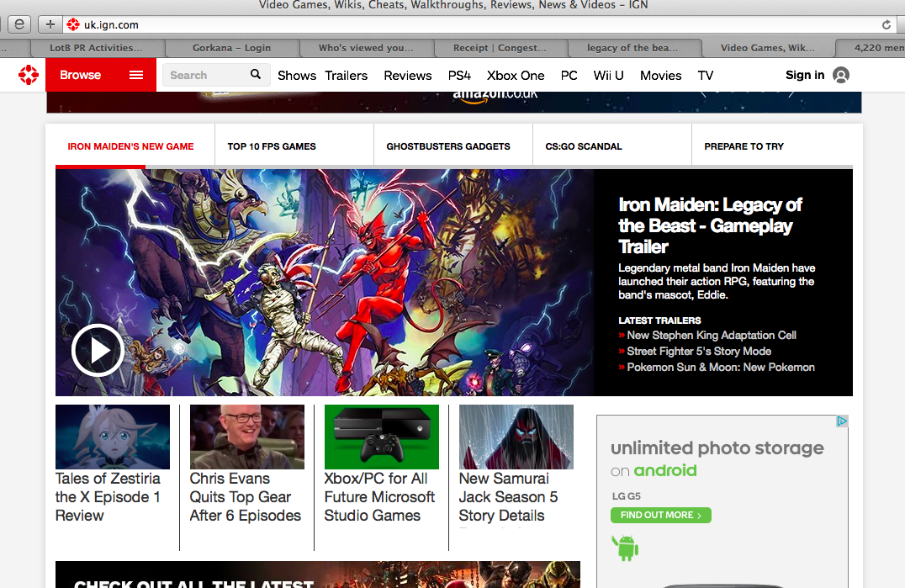Click Samurai Jack thumbnail image
Viewport: 905px width, 588px height.
point(516,437)
